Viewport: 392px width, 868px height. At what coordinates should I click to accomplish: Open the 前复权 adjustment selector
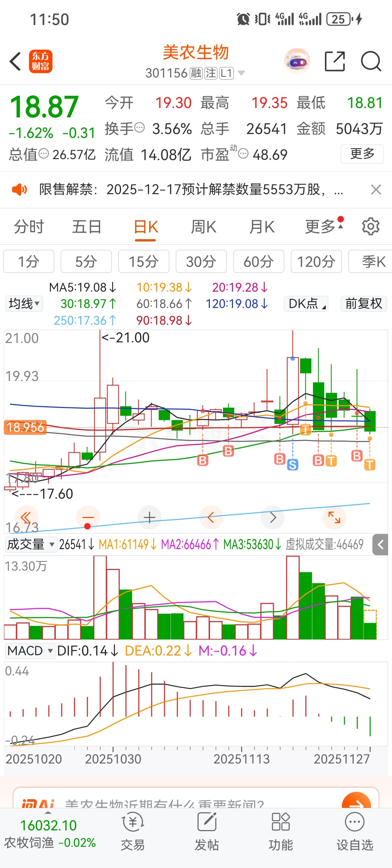tap(364, 303)
